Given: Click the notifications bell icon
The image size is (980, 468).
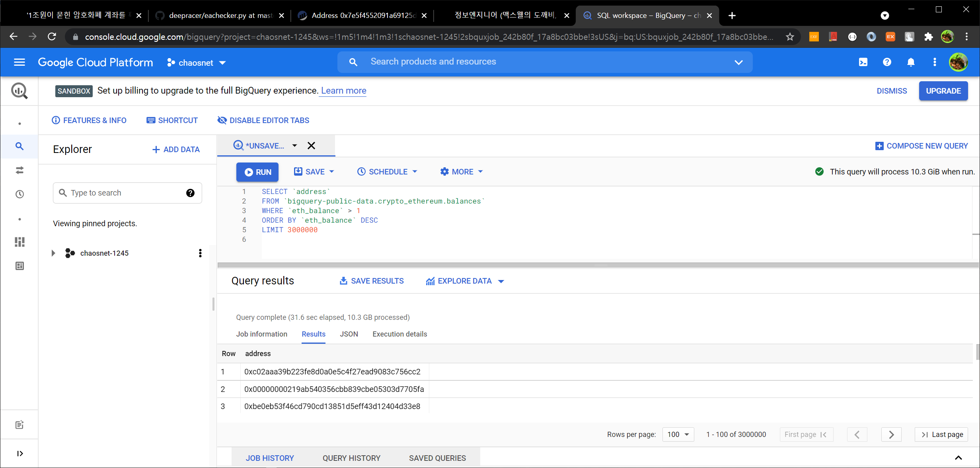Looking at the screenshot, I should coord(911,62).
